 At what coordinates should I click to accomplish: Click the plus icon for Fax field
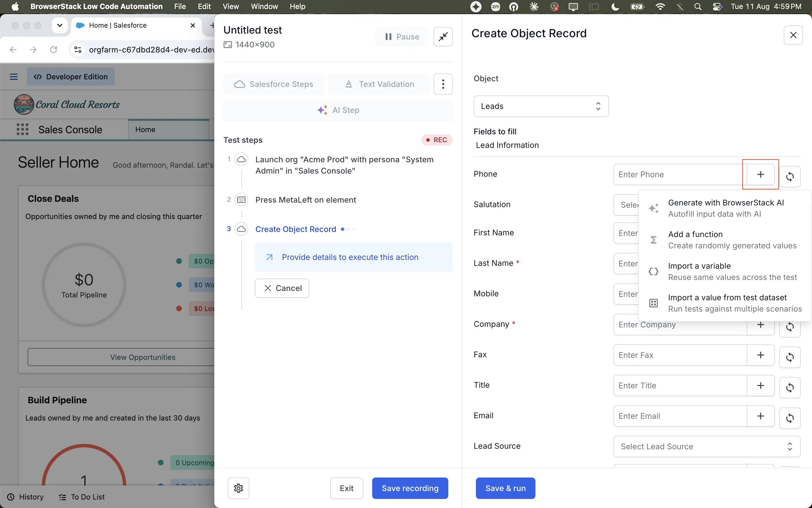pos(760,355)
